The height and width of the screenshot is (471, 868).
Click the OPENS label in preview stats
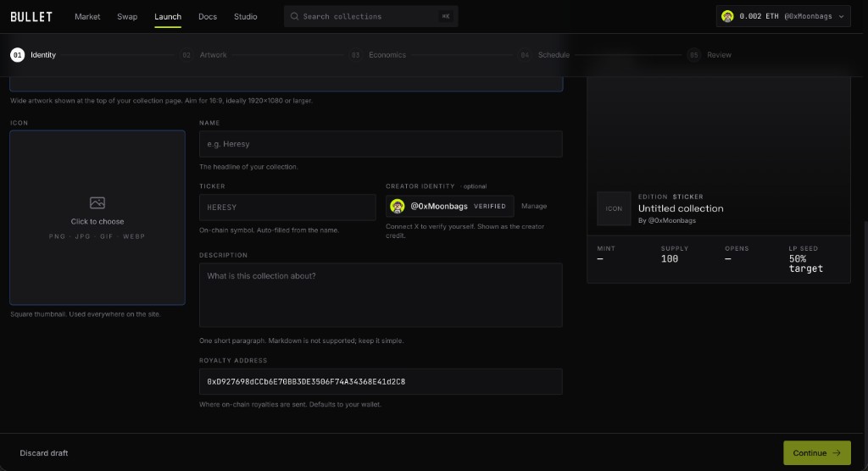pos(737,248)
